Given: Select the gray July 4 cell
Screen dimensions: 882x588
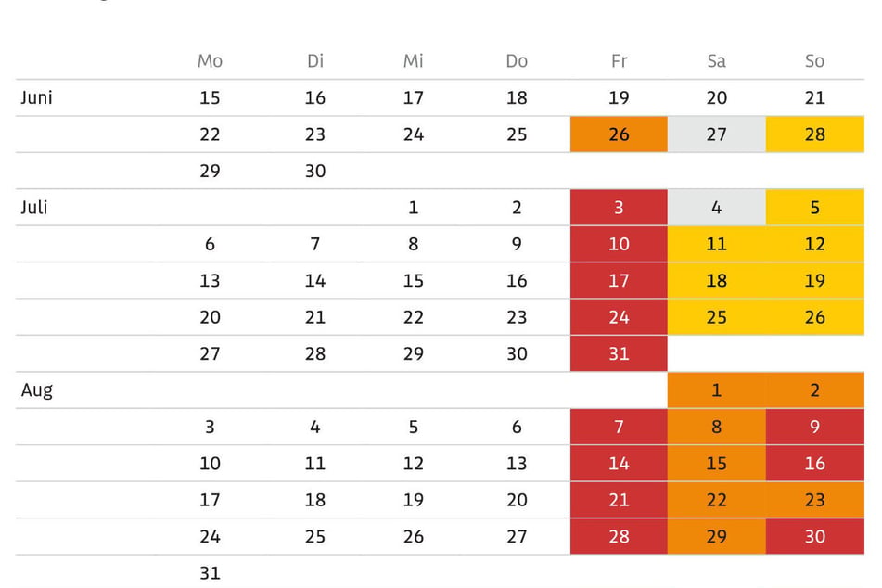Looking at the screenshot, I should click(717, 208).
